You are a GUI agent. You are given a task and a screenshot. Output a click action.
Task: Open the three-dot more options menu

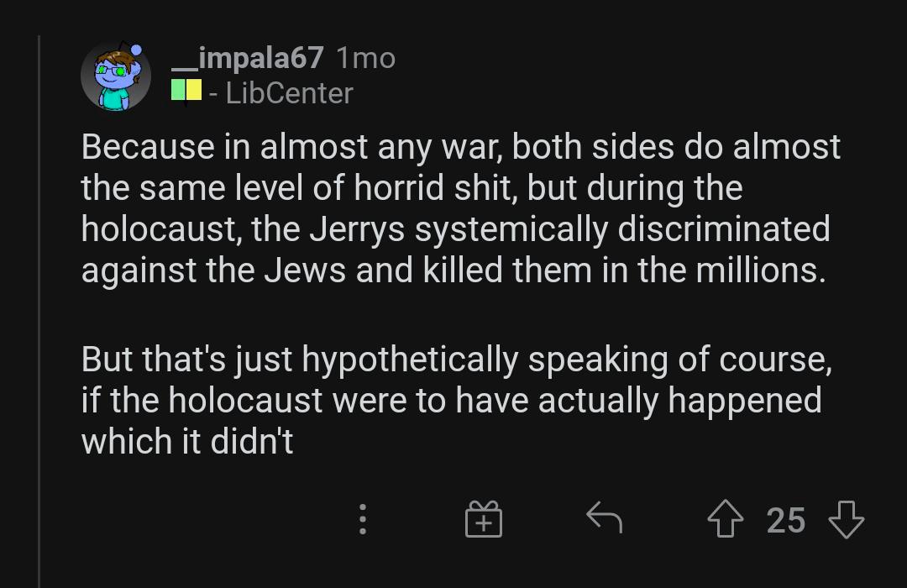[x=363, y=519]
